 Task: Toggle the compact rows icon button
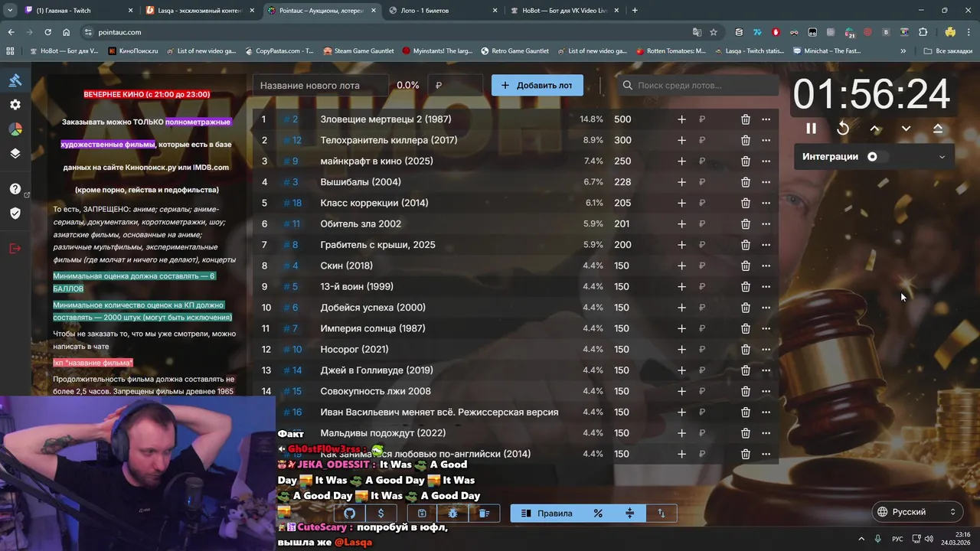pos(629,514)
